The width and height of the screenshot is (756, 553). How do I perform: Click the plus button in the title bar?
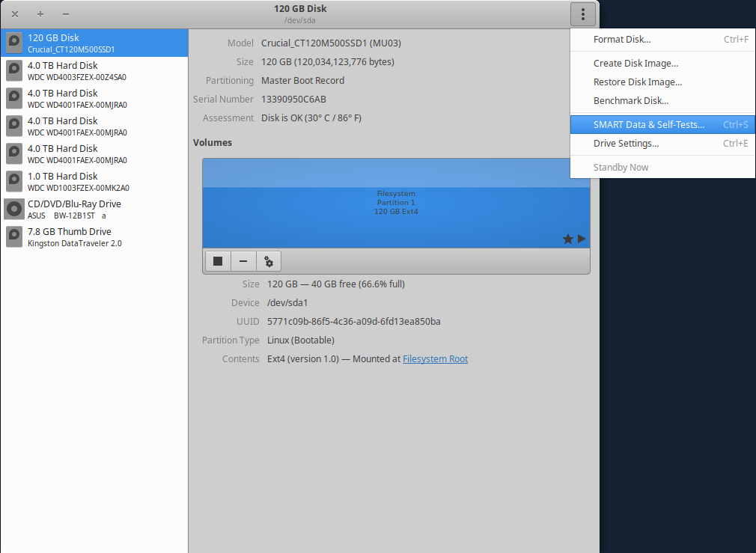pyautogui.click(x=40, y=14)
